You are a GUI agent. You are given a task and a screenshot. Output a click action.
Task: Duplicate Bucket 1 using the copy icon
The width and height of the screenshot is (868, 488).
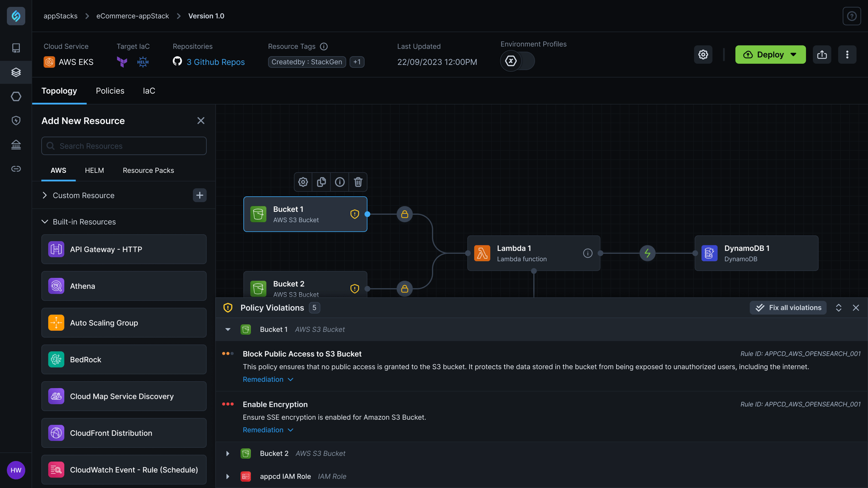click(x=321, y=182)
